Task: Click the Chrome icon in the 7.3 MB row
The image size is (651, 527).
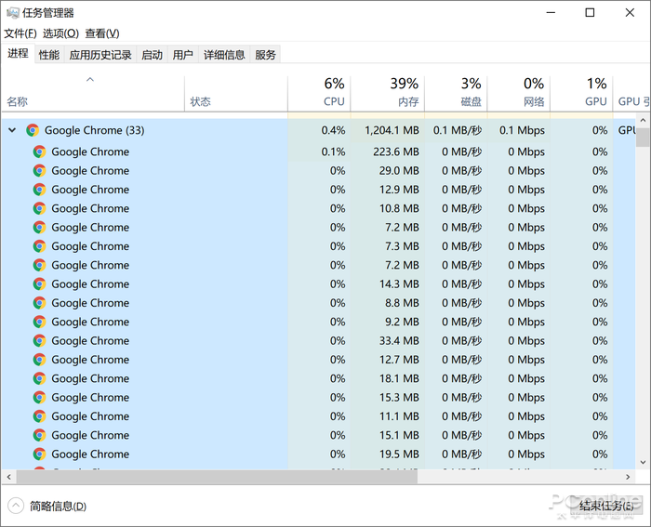Action: [x=39, y=246]
